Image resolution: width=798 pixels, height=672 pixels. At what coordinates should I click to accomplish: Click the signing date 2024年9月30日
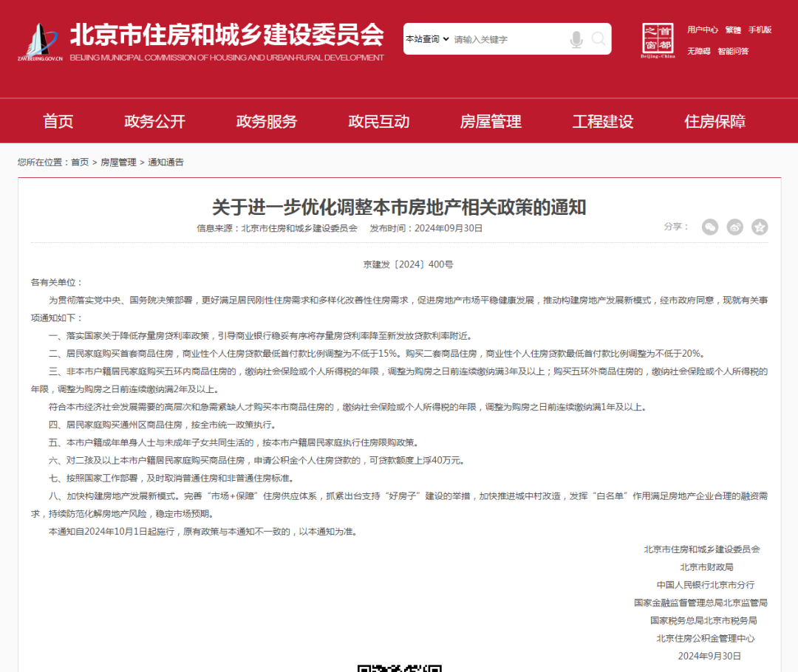[x=709, y=656]
